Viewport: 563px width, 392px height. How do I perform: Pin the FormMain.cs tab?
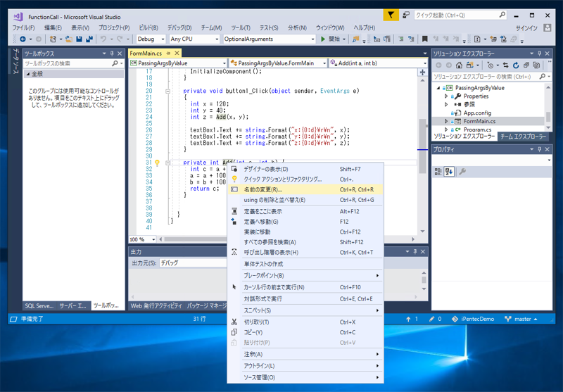(x=168, y=53)
